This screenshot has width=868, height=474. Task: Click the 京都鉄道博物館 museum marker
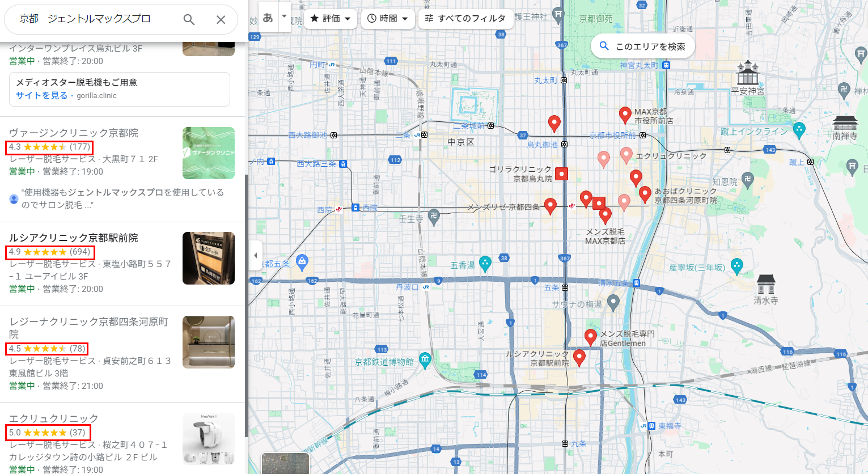(425, 359)
